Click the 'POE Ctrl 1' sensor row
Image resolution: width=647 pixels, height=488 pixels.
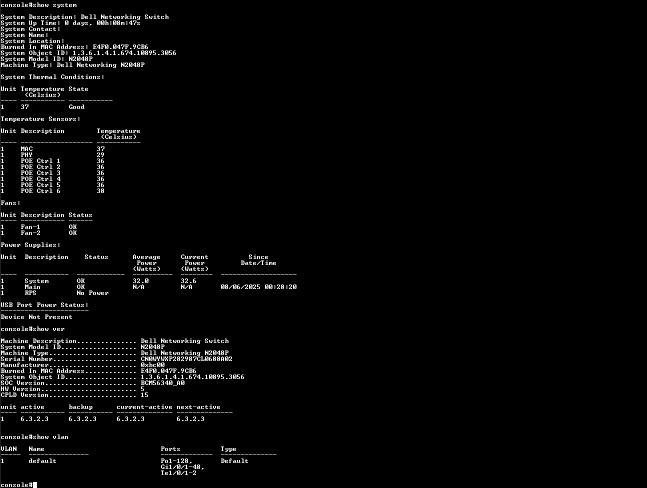point(53,161)
